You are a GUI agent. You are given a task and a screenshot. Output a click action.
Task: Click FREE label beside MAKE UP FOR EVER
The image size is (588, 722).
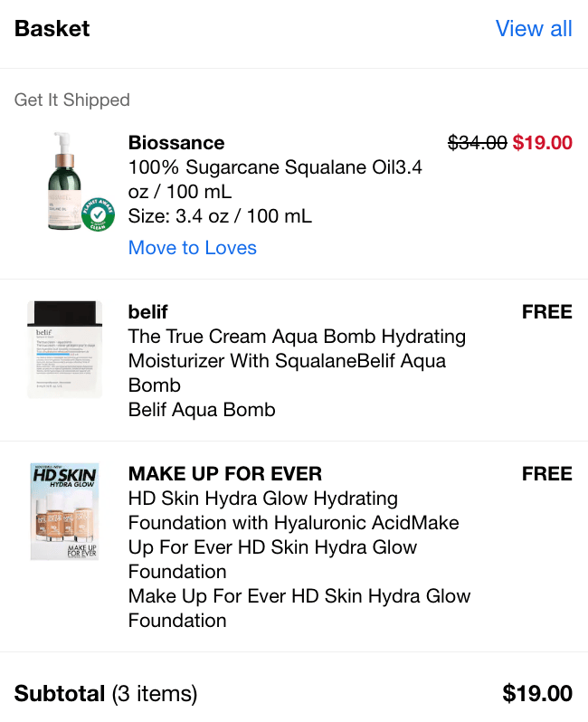(x=547, y=474)
